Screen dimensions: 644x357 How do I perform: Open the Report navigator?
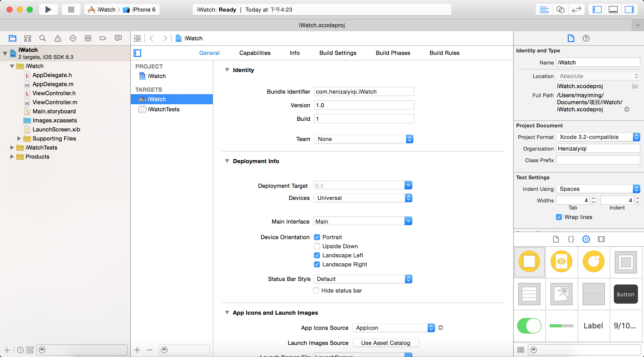click(x=118, y=38)
